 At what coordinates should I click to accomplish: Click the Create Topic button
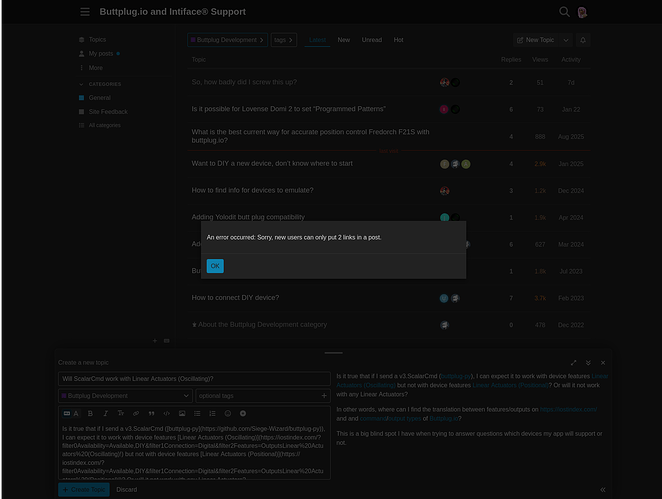83,489
